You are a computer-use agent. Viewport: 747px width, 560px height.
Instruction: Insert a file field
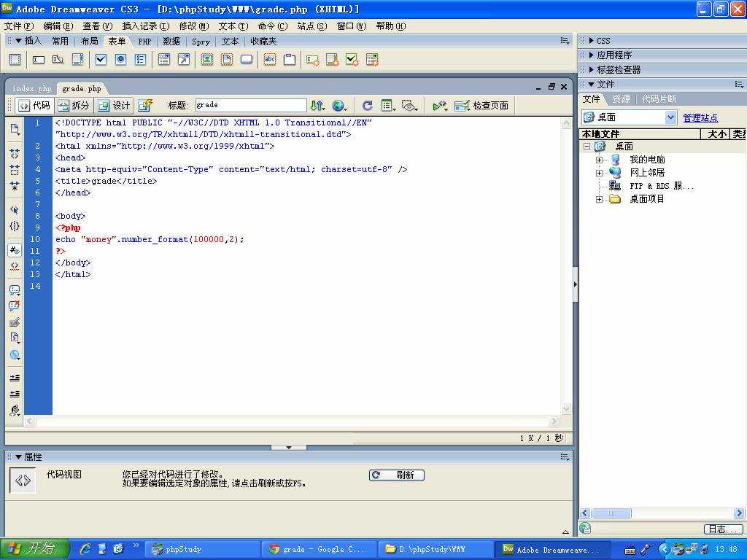click(227, 60)
